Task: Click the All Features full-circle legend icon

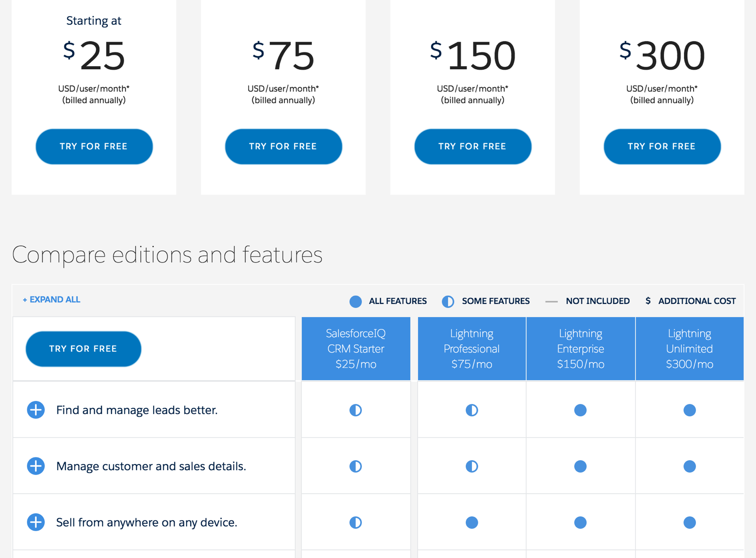Action: (356, 301)
